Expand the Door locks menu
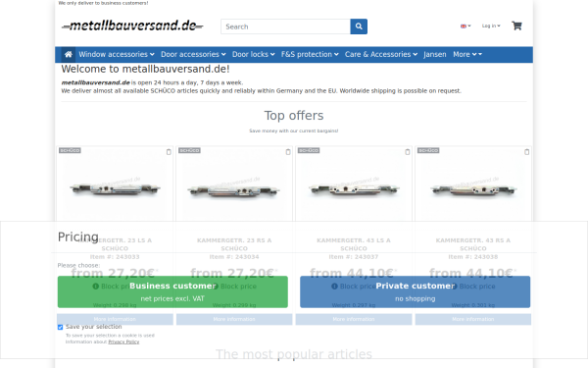The height and width of the screenshot is (368, 588). pyautogui.click(x=253, y=54)
